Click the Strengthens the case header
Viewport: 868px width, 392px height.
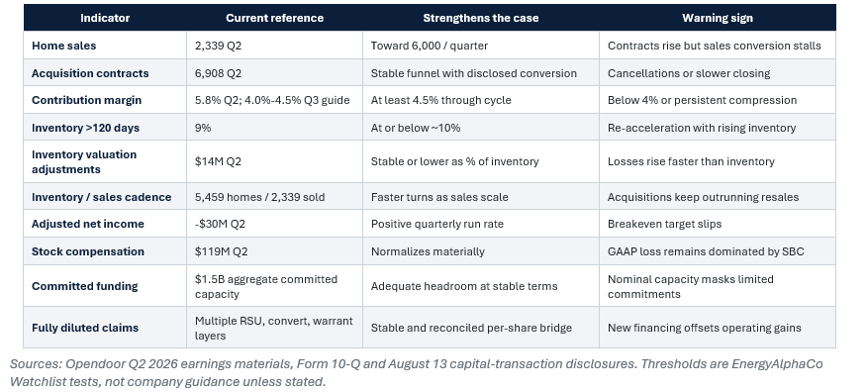click(x=480, y=18)
